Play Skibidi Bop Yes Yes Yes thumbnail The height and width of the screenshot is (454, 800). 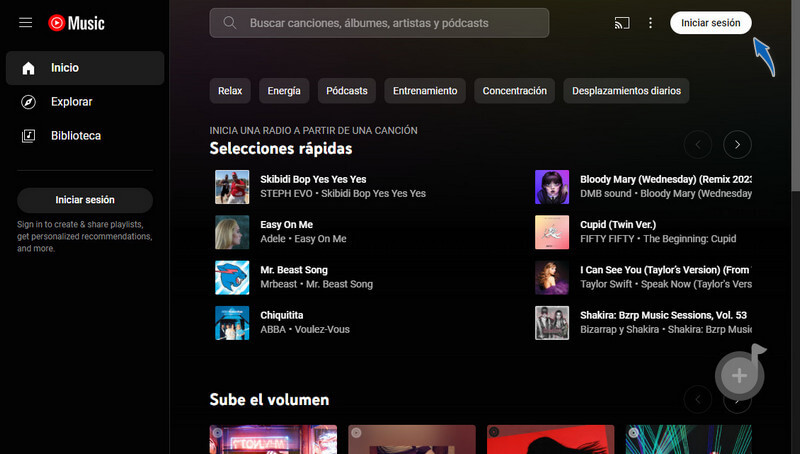coord(232,187)
